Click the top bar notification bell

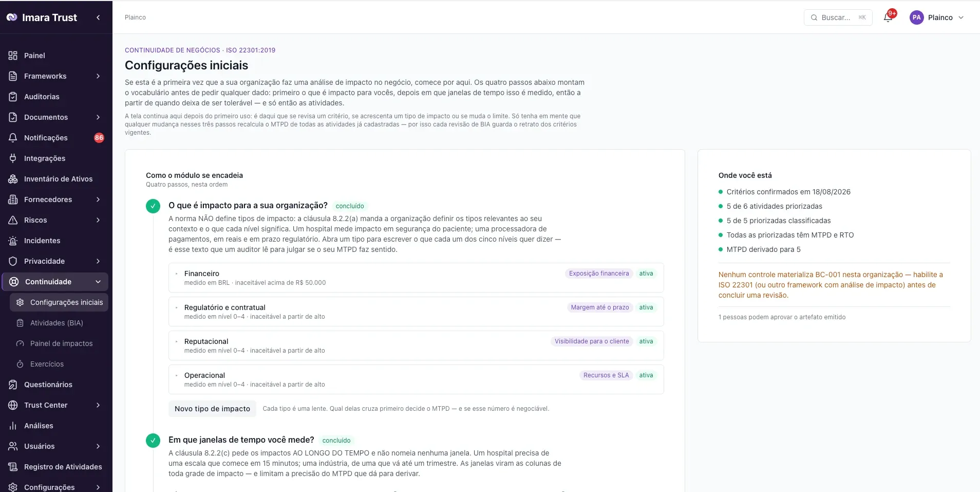(888, 17)
